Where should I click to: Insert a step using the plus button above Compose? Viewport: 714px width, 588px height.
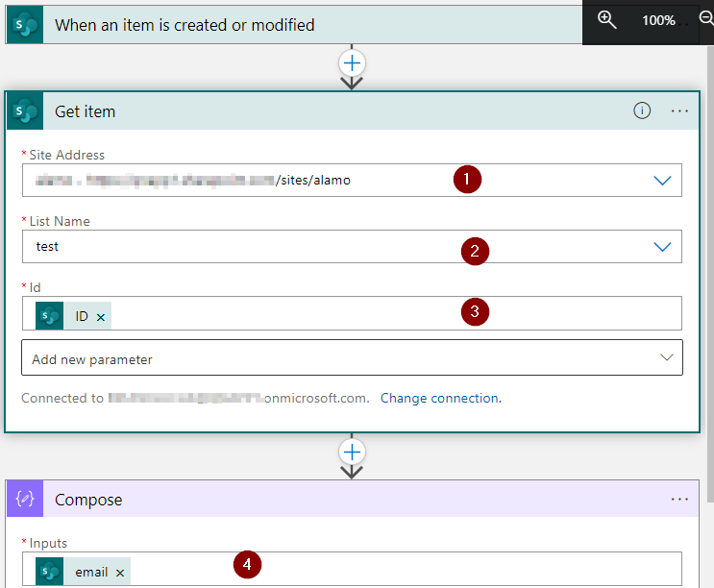click(x=352, y=453)
